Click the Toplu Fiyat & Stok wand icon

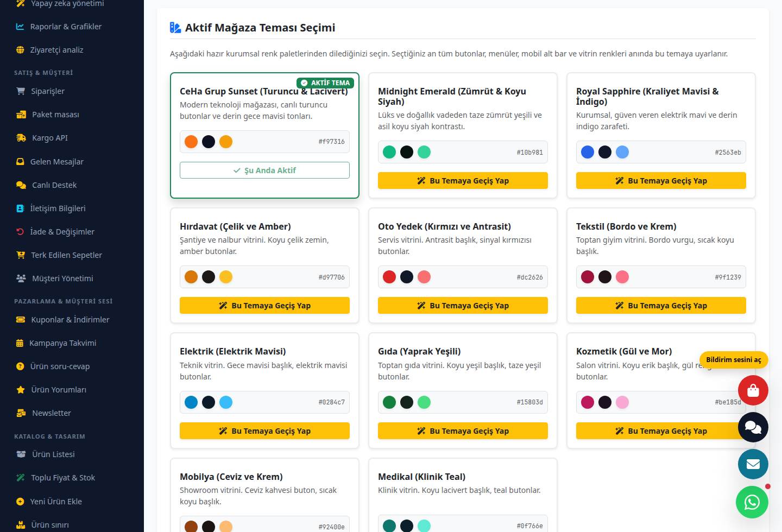pyautogui.click(x=21, y=478)
